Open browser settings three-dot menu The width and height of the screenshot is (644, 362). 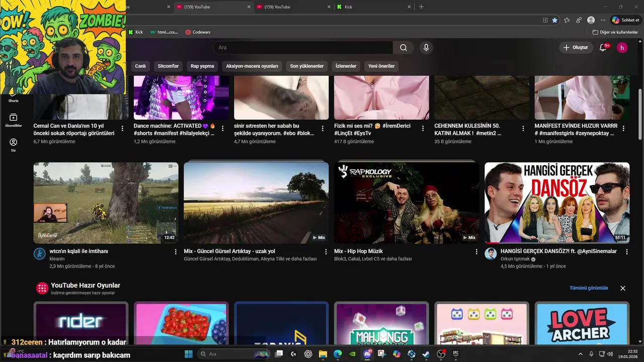[x=603, y=20]
